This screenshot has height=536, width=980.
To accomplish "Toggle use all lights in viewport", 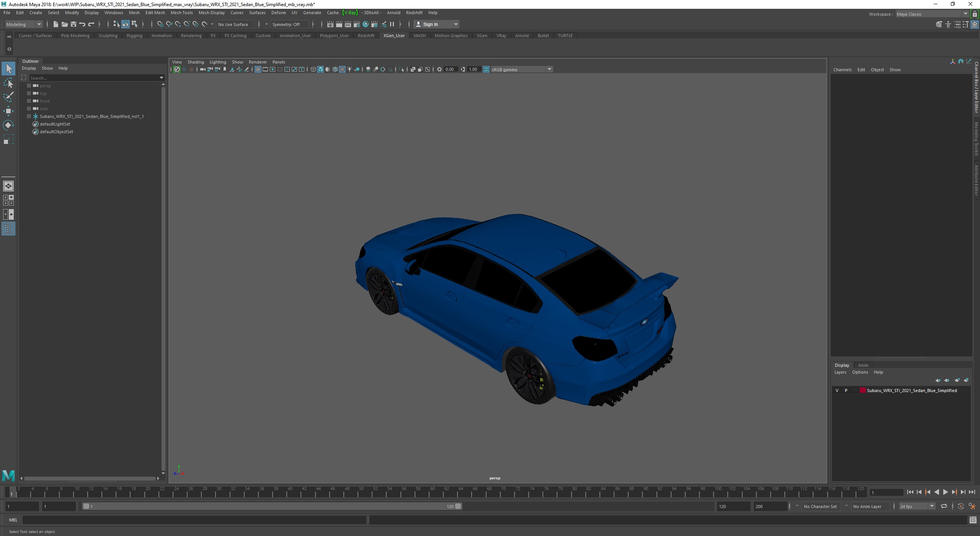I will point(350,69).
